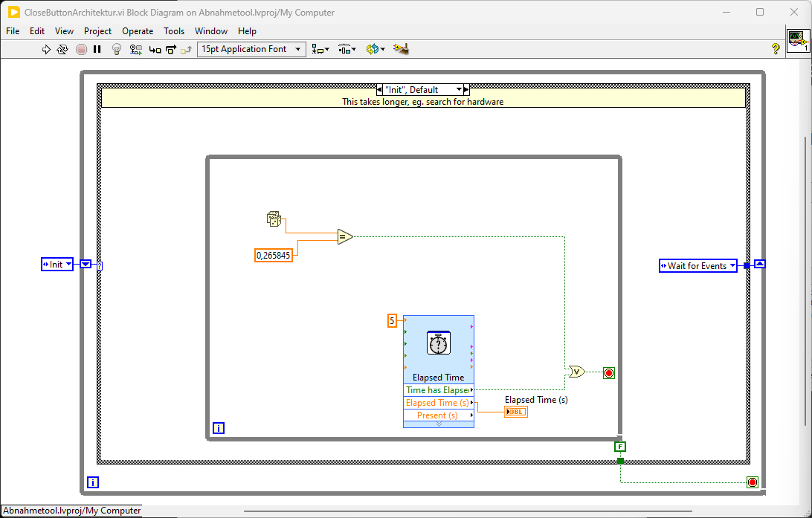Expand the case structure selector list
Image resolution: width=812 pixels, height=518 pixels.
459,89
